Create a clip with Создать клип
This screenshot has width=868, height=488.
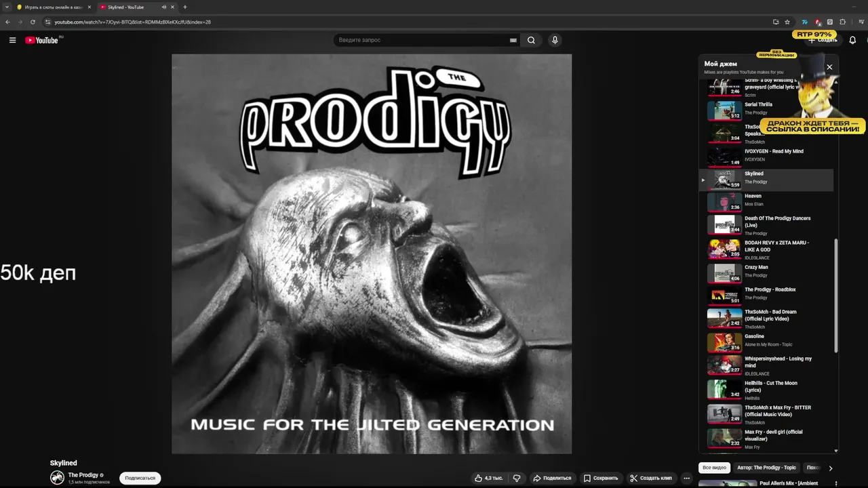(x=651, y=478)
